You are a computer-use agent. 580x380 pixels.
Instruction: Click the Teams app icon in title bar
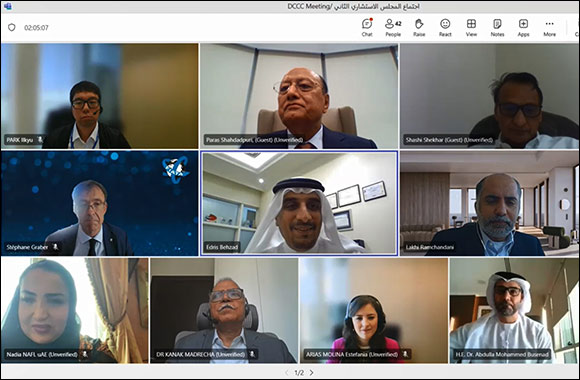point(7,6)
